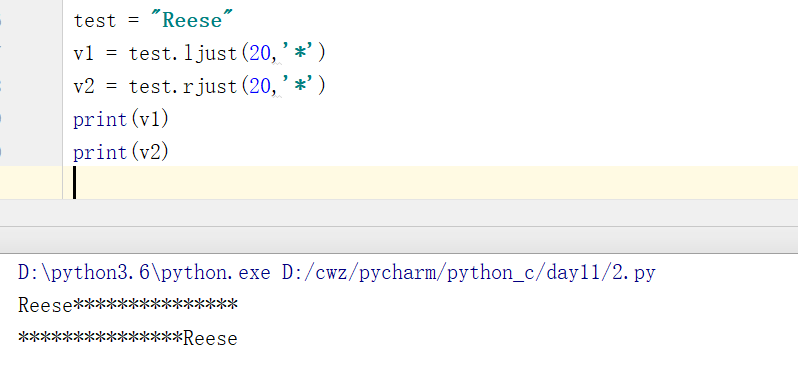
Task: Click the console output line starting with Reese
Action: pyautogui.click(x=128, y=306)
